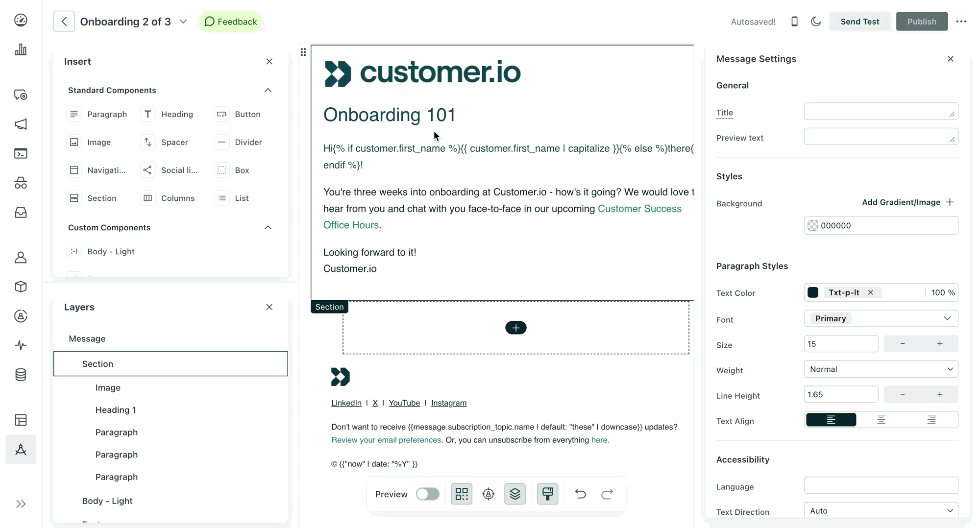Click the Preview text input field
The image size is (980, 528).
point(881,137)
